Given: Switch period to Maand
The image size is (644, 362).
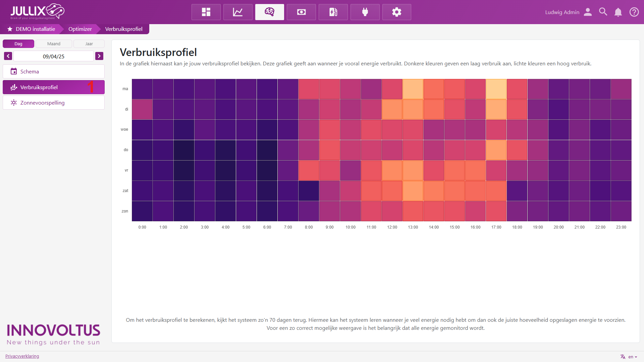Looking at the screenshot, I should (x=54, y=44).
